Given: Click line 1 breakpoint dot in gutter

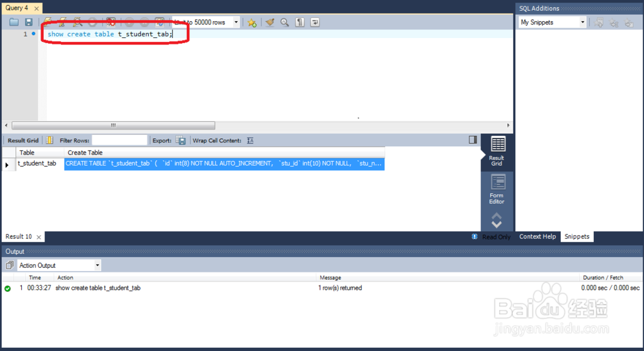Looking at the screenshot, I should (33, 33).
